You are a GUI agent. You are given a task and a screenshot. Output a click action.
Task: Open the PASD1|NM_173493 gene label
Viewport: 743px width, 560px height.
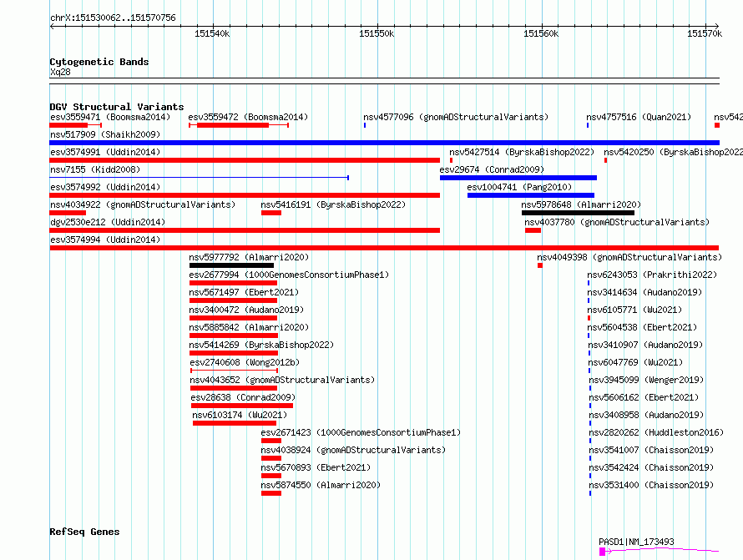tap(636, 542)
